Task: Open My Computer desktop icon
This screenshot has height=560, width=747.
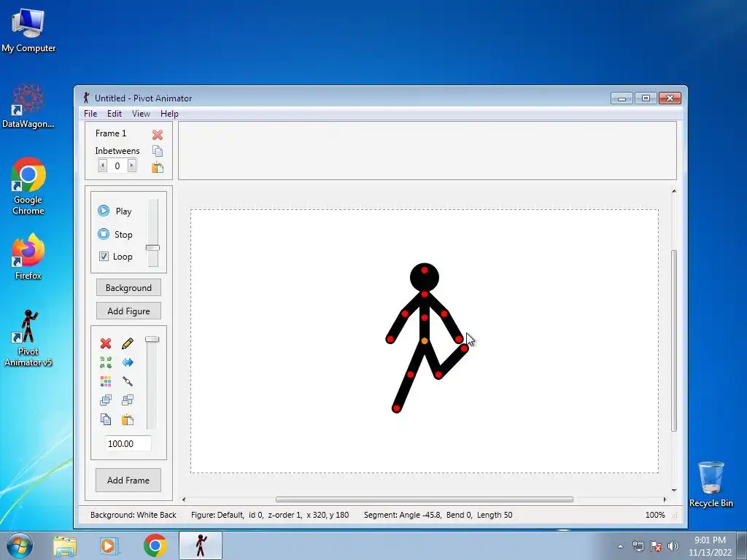Action: (28, 31)
